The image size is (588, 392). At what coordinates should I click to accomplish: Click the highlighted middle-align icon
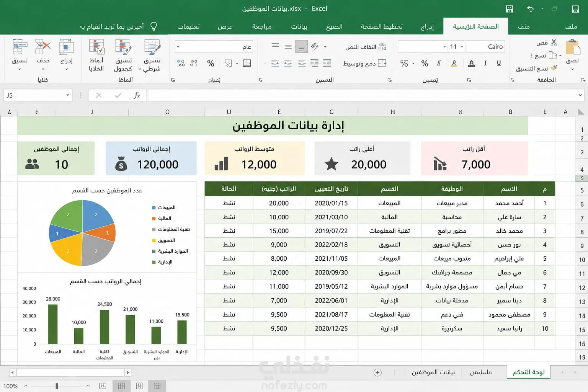(x=302, y=47)
